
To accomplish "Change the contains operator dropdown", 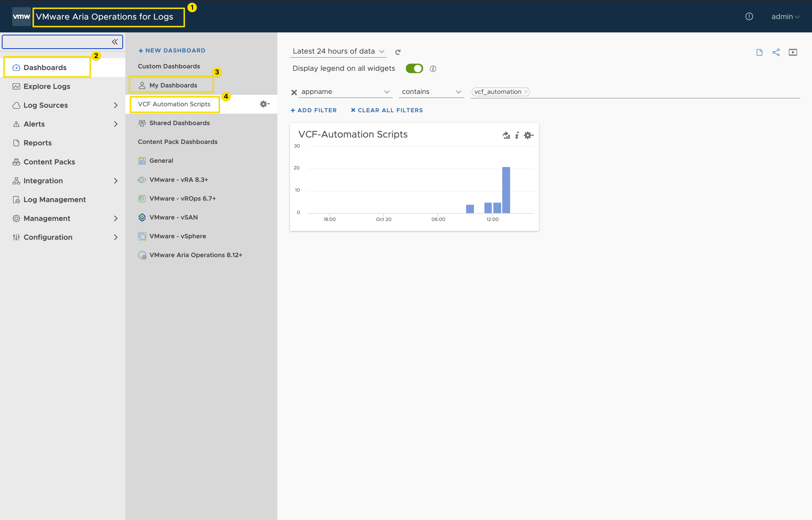I will point(431,92).
